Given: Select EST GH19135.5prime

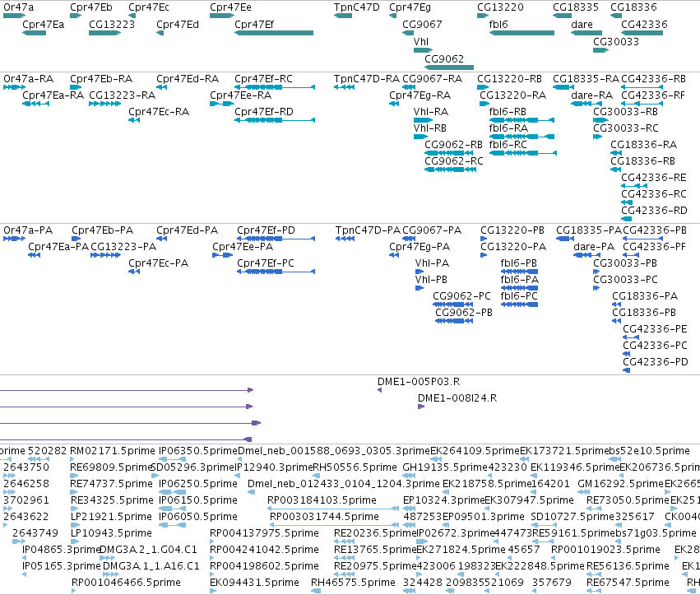Looking at the screenshot, I should [x=409, y=476].
